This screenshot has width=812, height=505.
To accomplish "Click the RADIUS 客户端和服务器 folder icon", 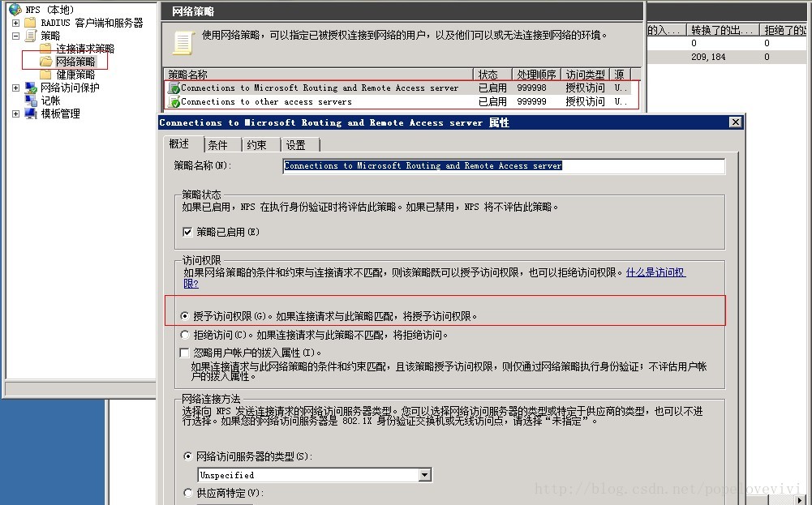I will click(x=31, y=23).
